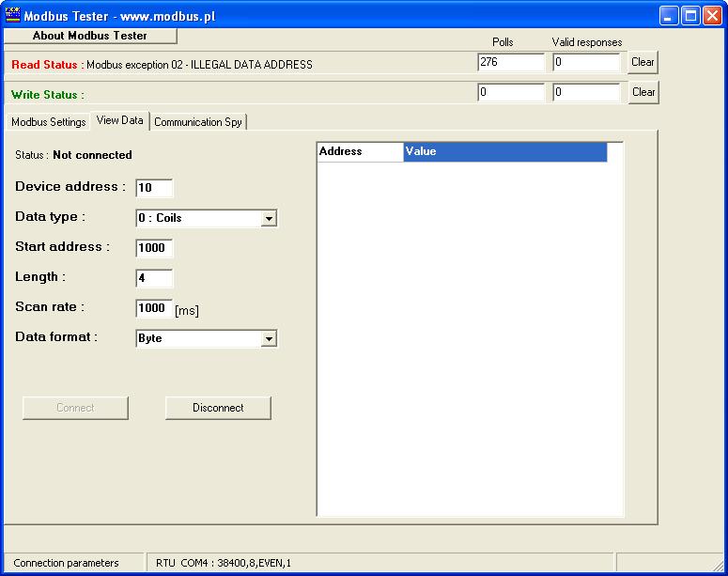Click the Read Status exception message text
Screen dimensions: 728x576
[x=200, y=65]
